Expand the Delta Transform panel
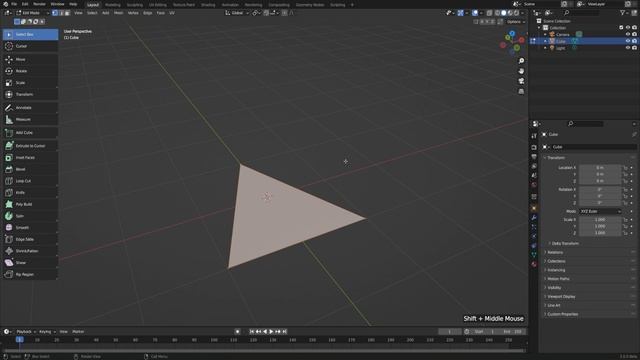Screen dimensions: 640x360 coord(565,244)
